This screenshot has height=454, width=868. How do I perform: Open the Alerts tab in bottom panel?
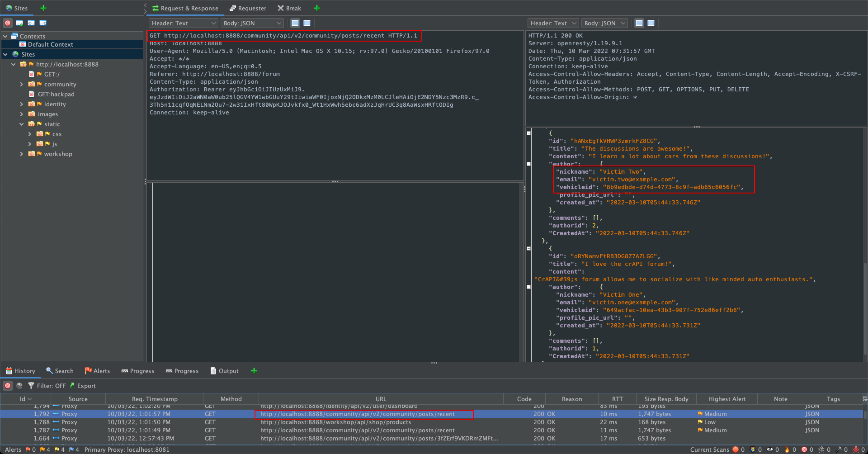(x=97, y=371)
